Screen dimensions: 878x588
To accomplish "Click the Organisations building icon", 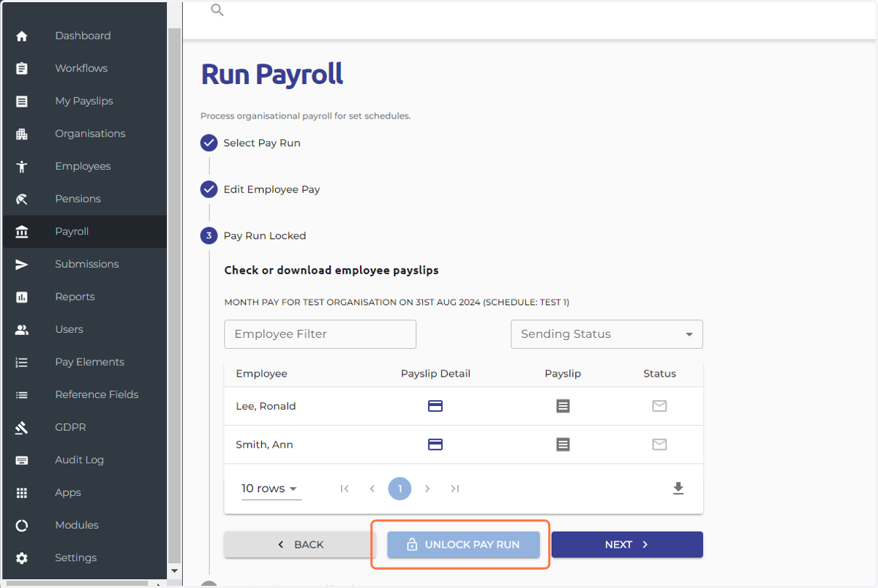I will pyautogui.click(x=22, y=134).
